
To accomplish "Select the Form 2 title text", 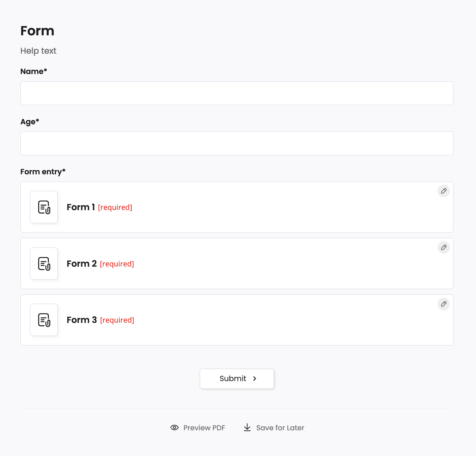I will pyautogui.click(x=82, y=264).
